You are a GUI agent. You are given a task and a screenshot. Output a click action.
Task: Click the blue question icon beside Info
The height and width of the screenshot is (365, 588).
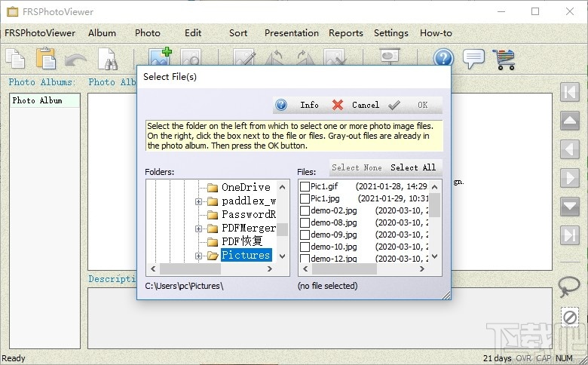click(x=281, y=105)
